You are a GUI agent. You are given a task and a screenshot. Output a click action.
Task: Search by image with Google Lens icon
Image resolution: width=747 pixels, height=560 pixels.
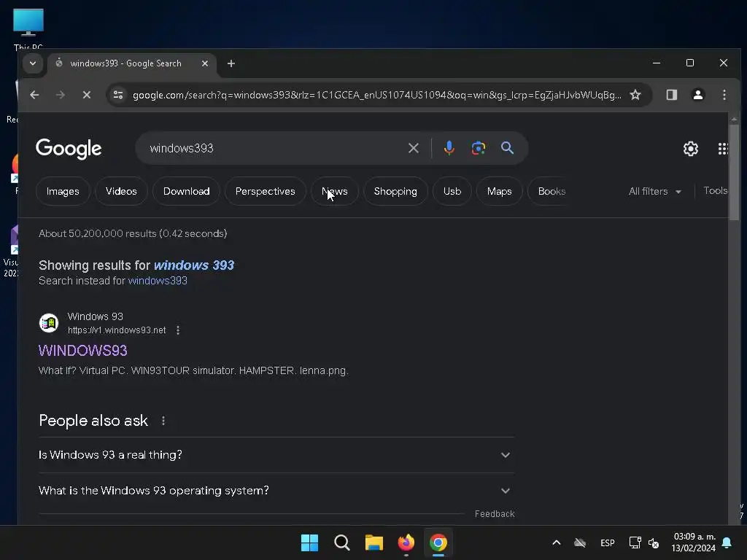click(479, 148)
